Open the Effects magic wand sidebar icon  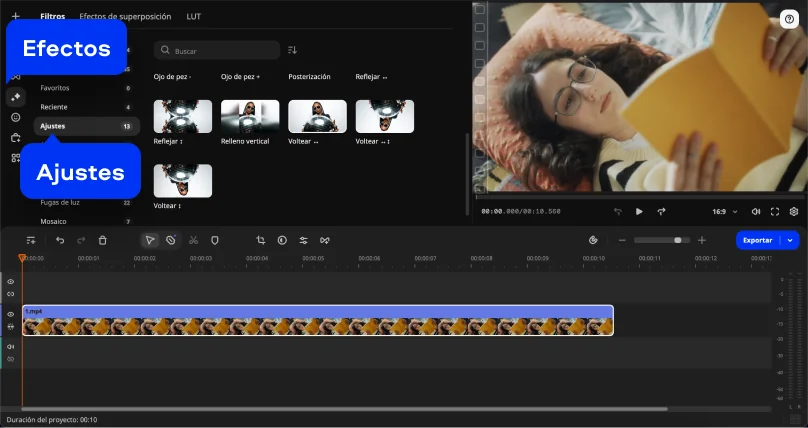tap(15, 97)
